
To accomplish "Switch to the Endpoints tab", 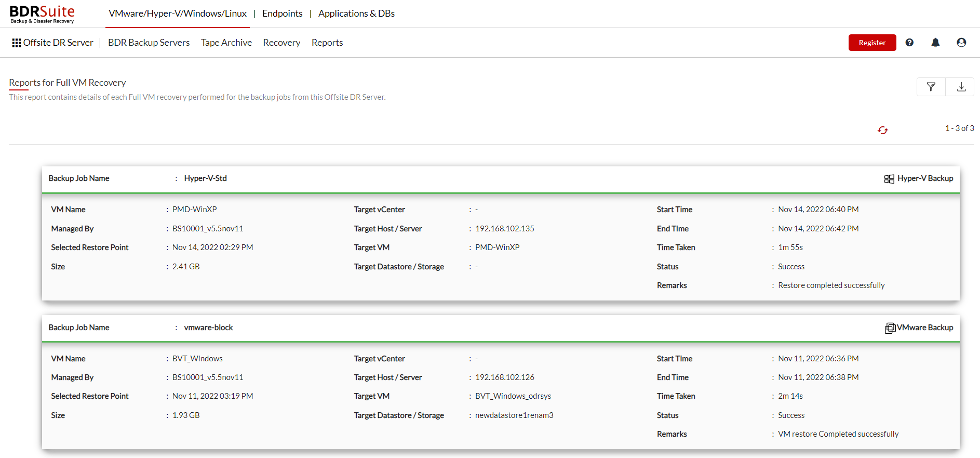I will 283,14.
